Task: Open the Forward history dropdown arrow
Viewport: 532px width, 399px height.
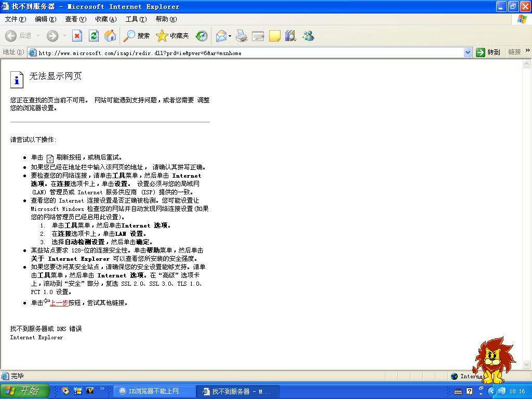Action: pos(64,36)
